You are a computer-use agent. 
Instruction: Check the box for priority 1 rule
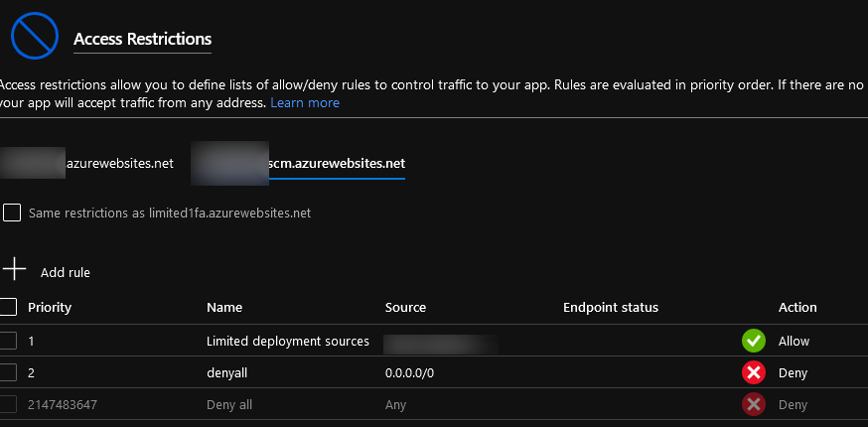click(8, 341)
